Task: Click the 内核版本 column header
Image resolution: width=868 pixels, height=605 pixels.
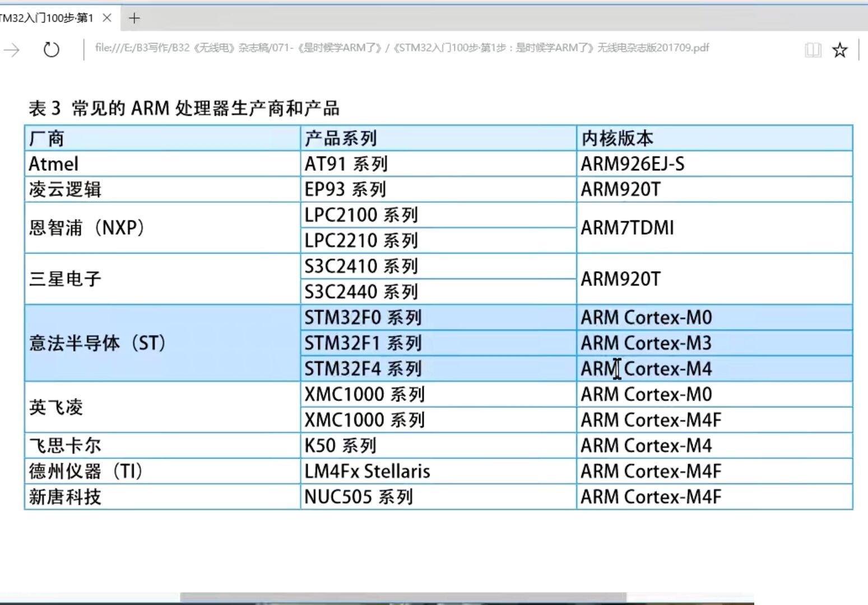Action: pos(714,138)
